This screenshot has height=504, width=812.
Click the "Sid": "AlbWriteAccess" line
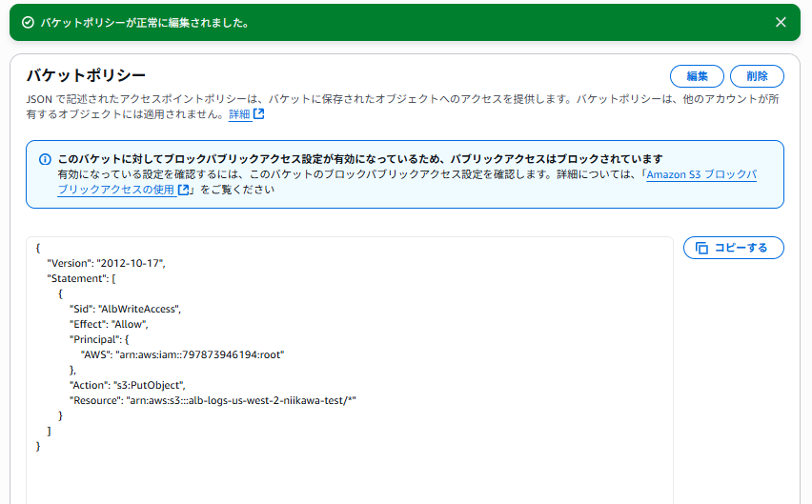(x=125, y=309)
